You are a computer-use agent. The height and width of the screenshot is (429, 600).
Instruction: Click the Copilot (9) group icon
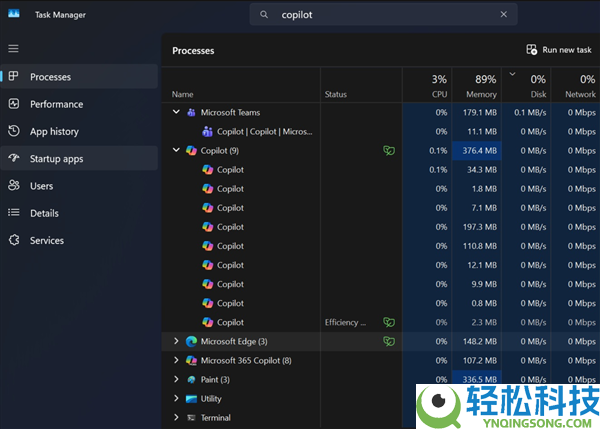click(191, 150)
